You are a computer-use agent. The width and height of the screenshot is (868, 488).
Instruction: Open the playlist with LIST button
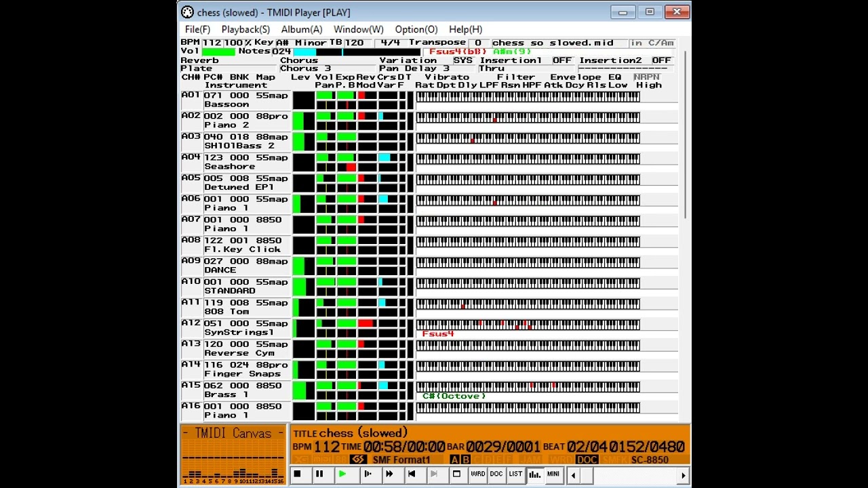point(515,474)
